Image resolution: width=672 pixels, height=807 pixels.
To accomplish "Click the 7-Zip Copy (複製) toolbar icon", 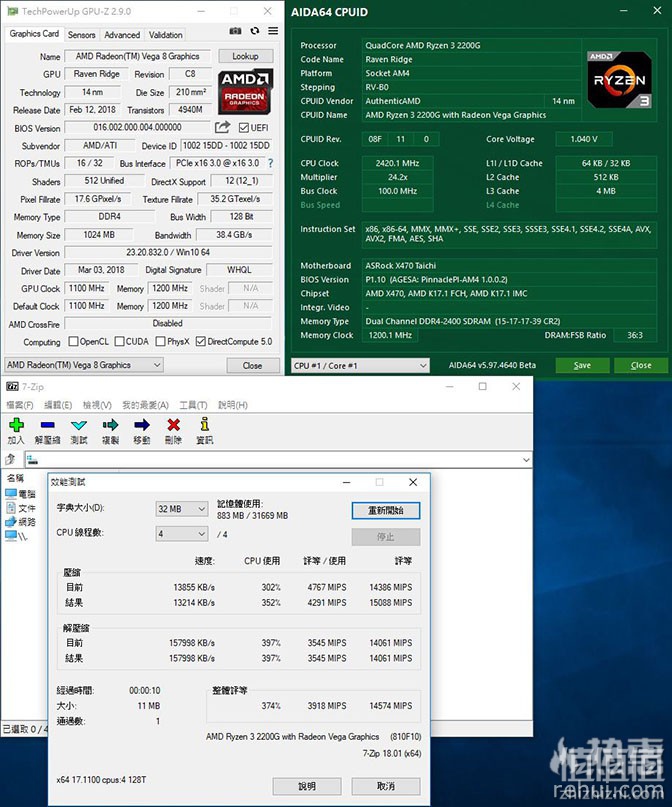I will (x=110, y=431).
